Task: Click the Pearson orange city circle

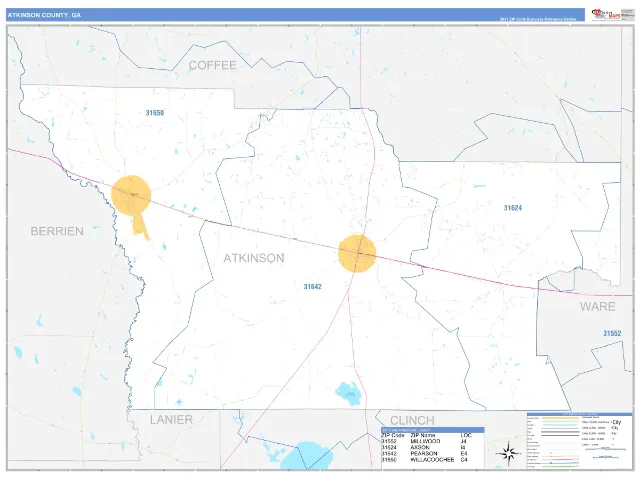Action: point(357,253)
